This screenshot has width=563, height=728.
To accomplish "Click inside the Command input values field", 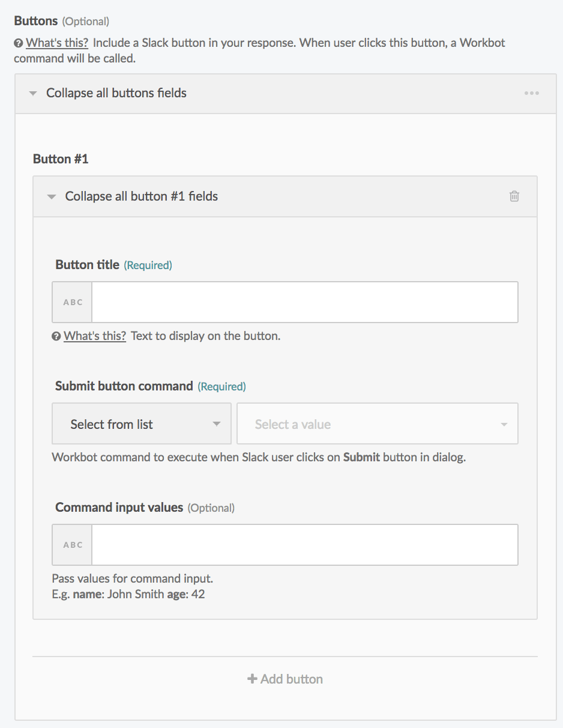I will [304, 544].
